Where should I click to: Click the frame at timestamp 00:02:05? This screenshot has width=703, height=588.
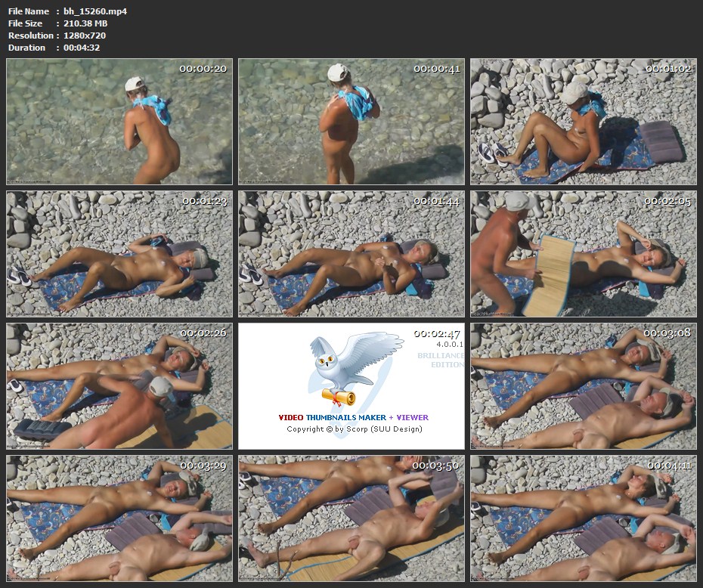583,254
